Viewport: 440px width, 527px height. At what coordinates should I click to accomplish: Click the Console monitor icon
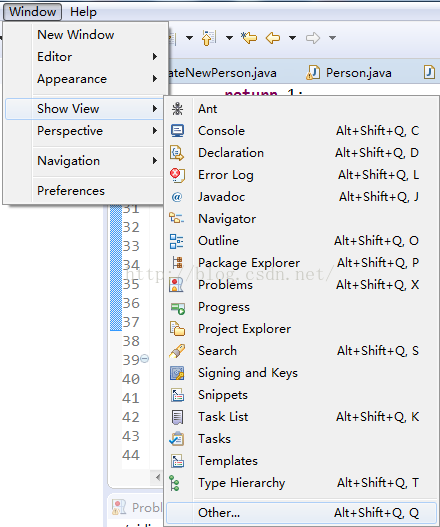pos(177,131)
